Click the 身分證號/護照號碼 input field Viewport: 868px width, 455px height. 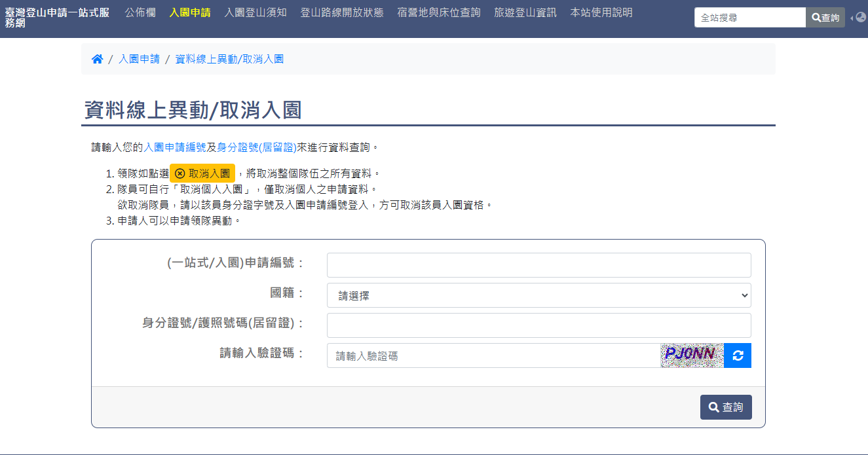[538, 325]
